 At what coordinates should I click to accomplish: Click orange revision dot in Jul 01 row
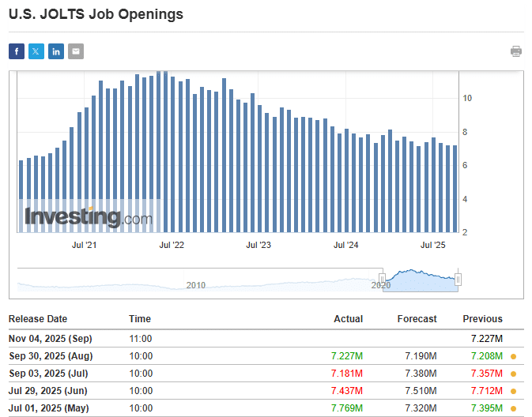pos(513,408)
